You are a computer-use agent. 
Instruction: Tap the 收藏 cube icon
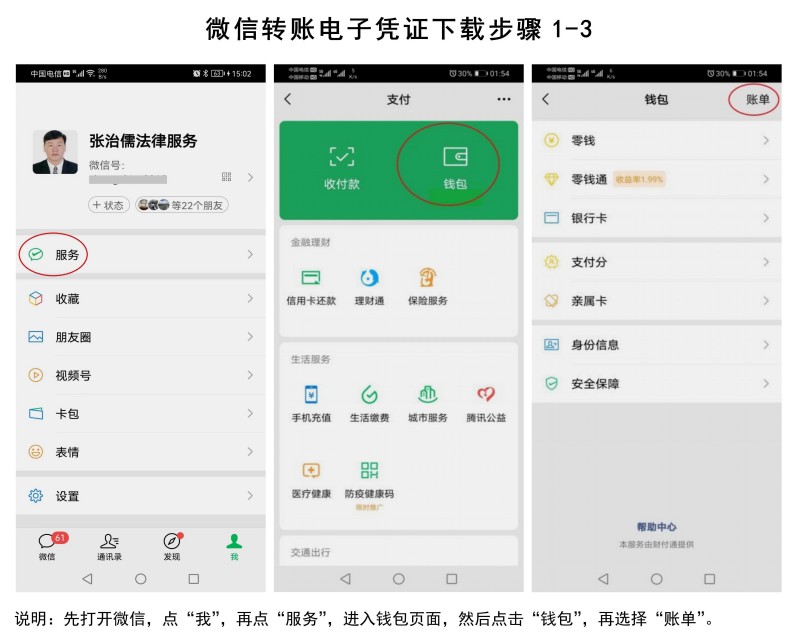[x=36, y=298]
